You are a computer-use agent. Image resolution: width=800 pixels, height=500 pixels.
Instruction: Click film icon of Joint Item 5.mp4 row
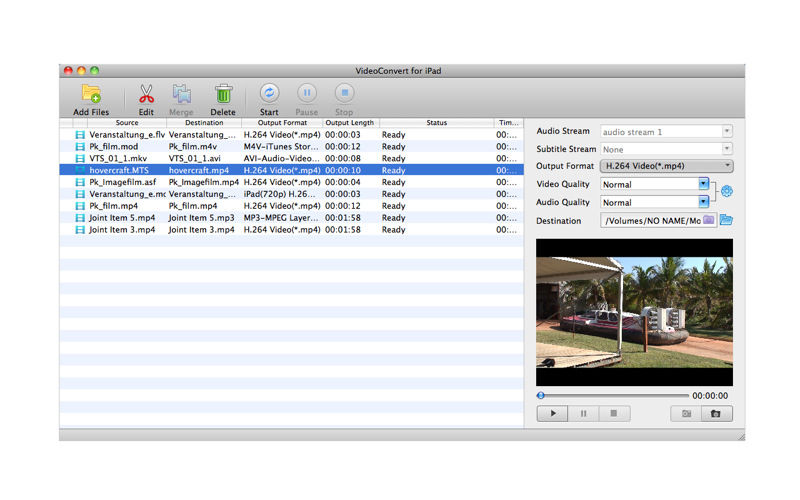(80, 218)
